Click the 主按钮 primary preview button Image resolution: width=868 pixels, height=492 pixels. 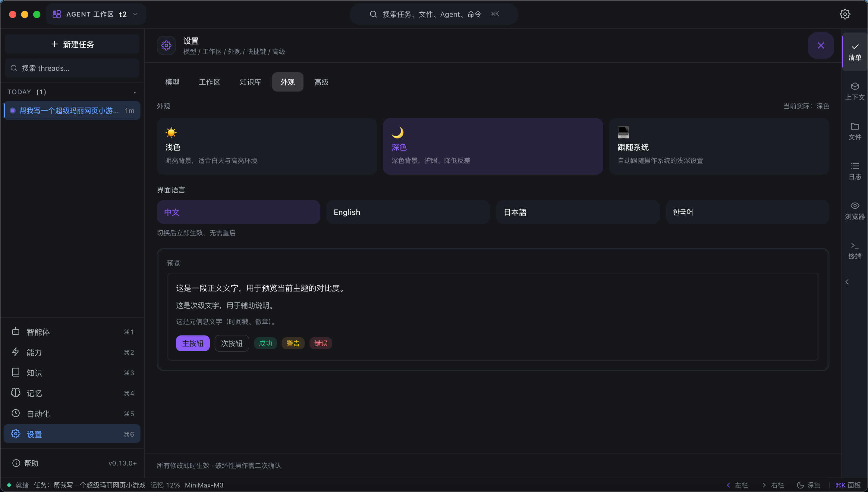click(193, 343)
